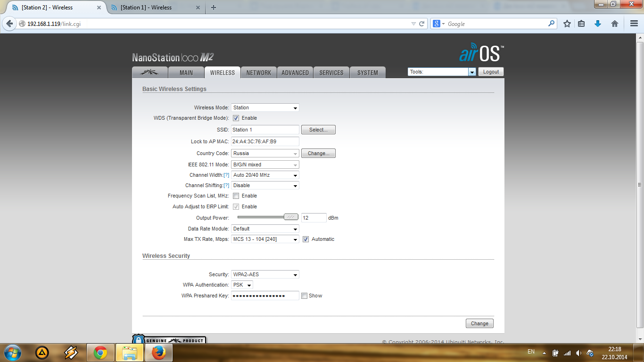The height and width of the screenshot is (362, 644).
Task: Go to Firefox home page icon
Action: click(x=615, y=24)
